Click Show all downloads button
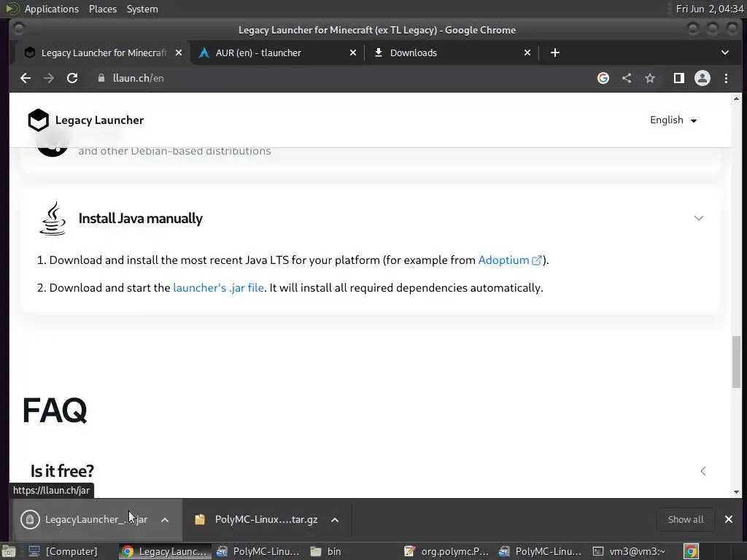747x560 pixels. [686, 519]
